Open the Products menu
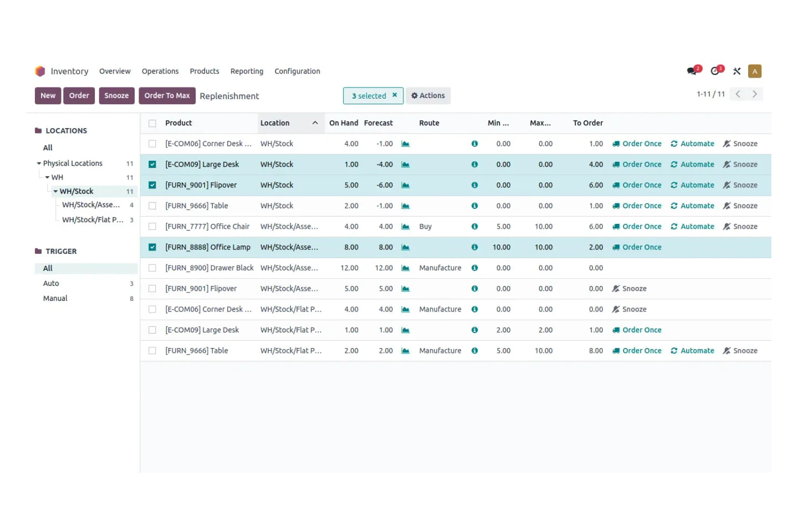798x532 pixels. (x=204, y=71)
